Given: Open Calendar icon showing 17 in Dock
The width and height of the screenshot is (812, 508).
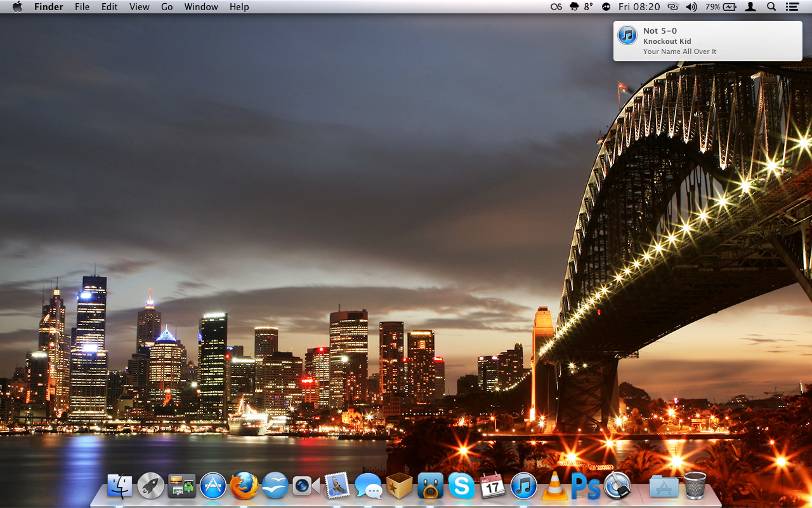Looking at the screenshot, I should [x=493, y=486].
